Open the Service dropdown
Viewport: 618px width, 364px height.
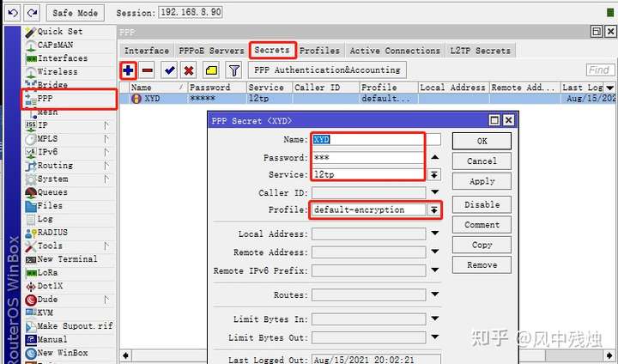click(434, 175)
